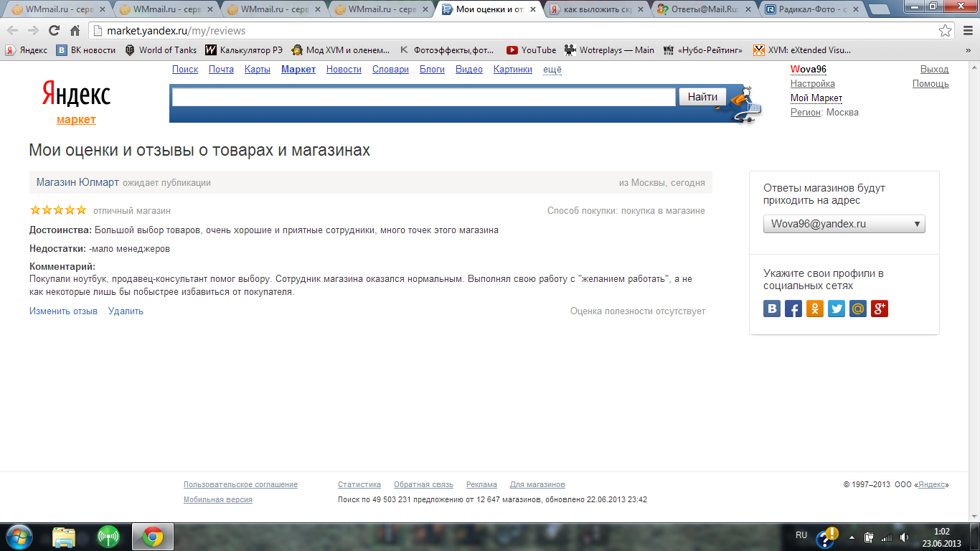Click the Wova96 username link
This screenshot has width=980, height=551.
point(809,70)
